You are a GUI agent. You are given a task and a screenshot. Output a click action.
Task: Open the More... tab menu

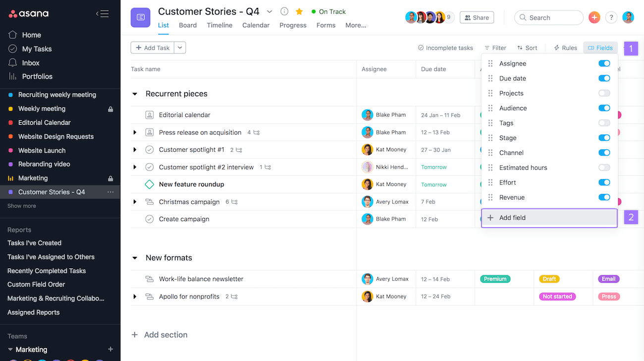pos(356,25)
